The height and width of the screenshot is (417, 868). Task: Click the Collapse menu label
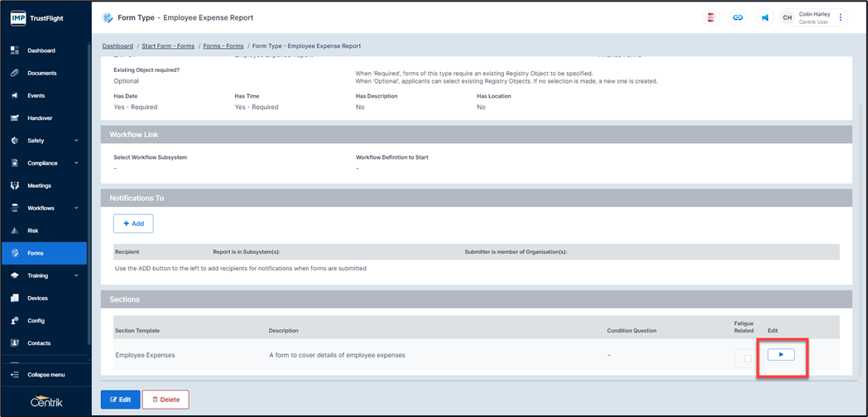(x=46, y=375)
